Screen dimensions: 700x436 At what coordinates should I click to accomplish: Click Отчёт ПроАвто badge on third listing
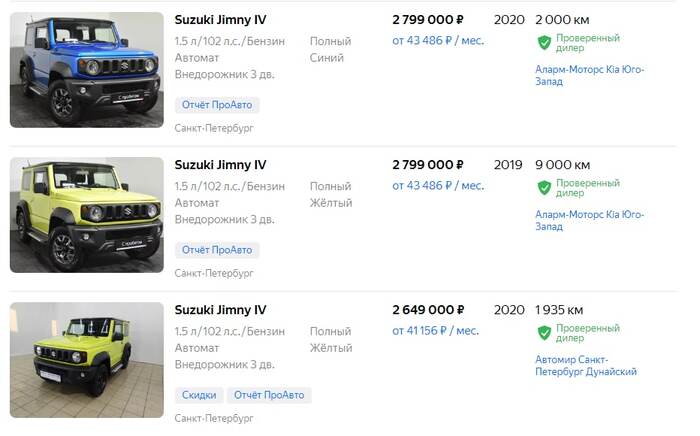coord(269,395)
